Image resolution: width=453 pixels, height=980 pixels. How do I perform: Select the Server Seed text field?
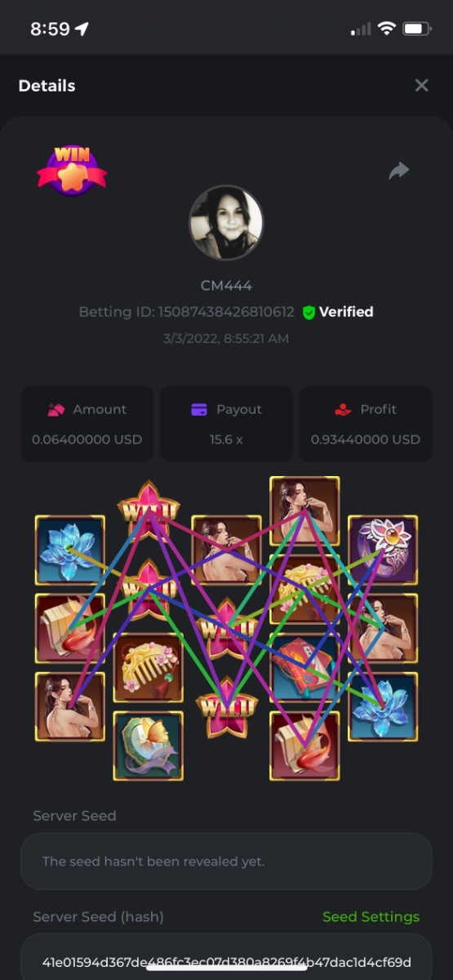(226, 862)
